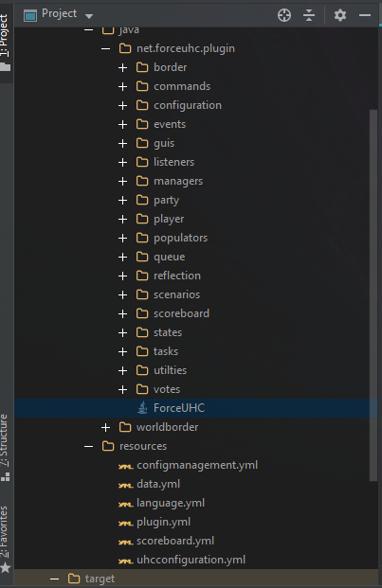
Task: Click the data.yml file icon
Action: coord(125,485)
